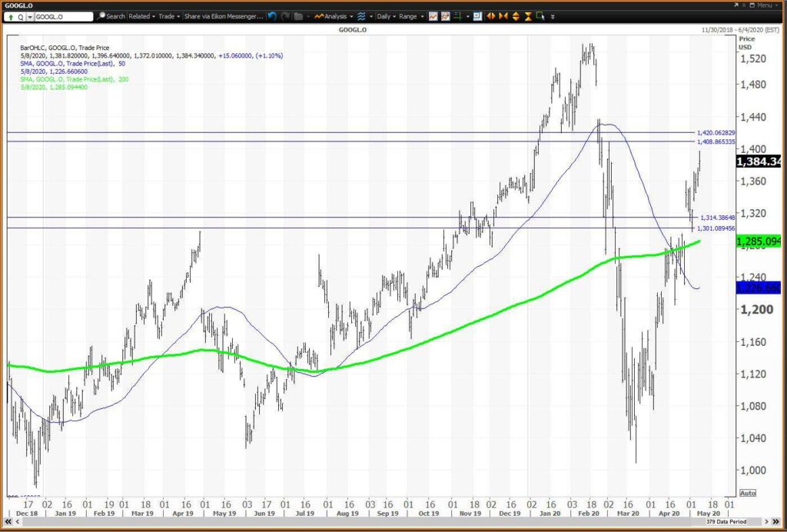The image size is (787, 532).
Task: Open the Related menu
Action: pyautogui.click(x=142, y=16)
